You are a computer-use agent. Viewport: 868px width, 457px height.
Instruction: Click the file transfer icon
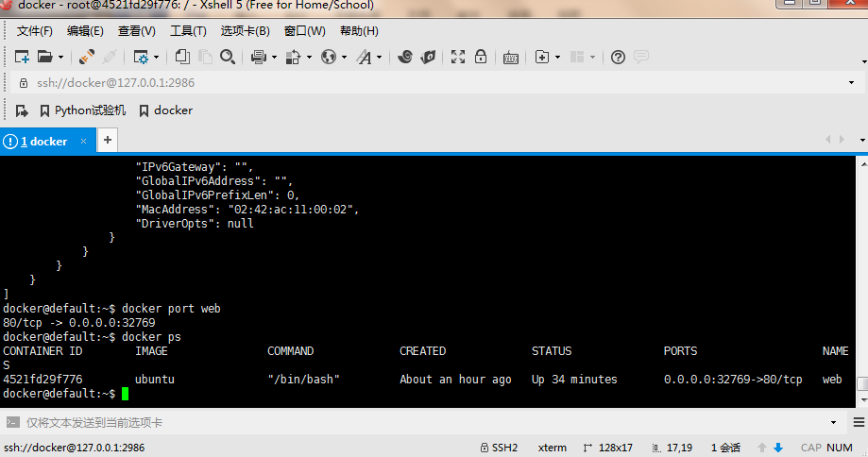coord(293,57)
